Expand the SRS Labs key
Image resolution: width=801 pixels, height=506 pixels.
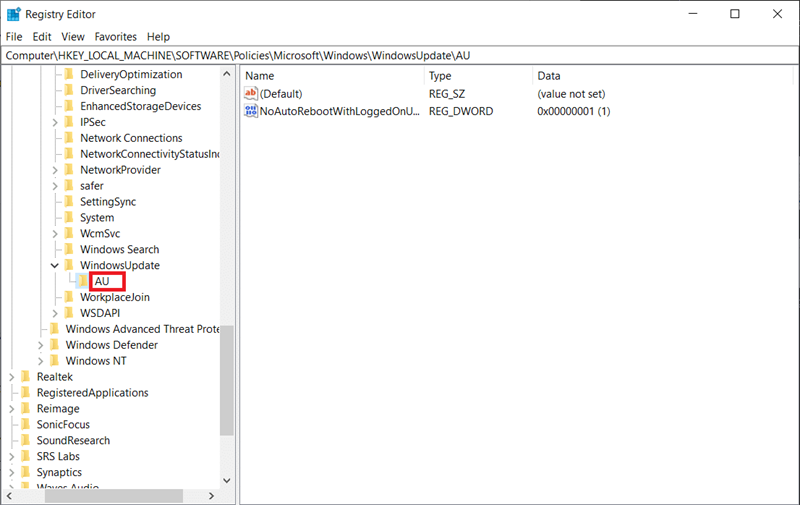11,456
